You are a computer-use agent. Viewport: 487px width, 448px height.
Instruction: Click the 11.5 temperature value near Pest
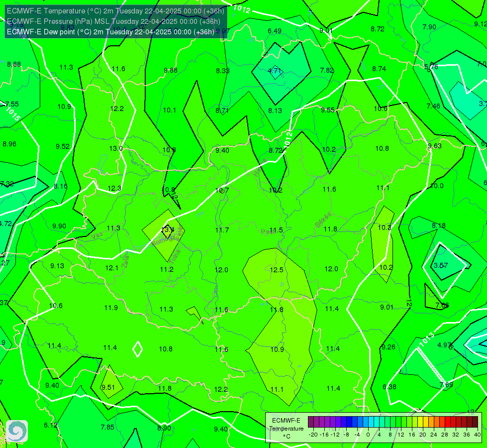pyautogui.click(x=276, y=230)
